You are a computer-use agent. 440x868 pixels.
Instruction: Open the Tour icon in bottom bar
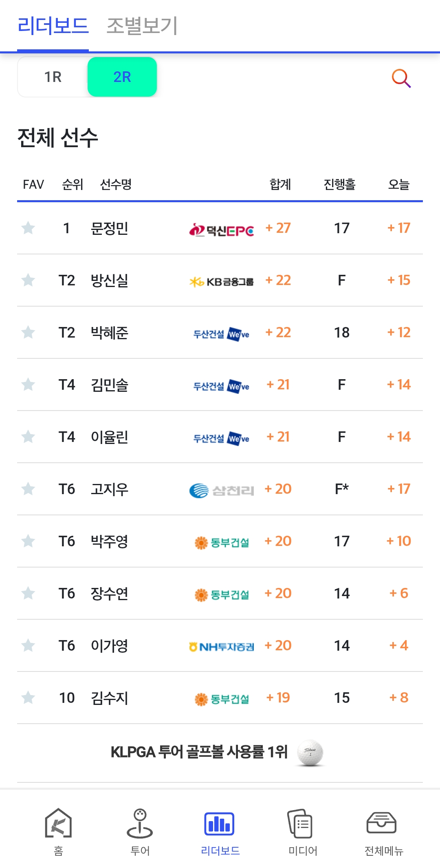[x=140, y=824]
